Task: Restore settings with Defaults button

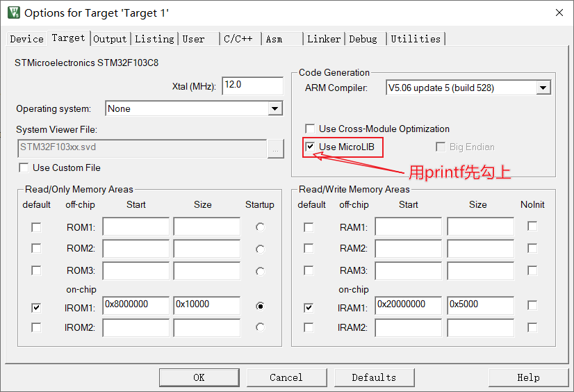Action: click(374, 377)
